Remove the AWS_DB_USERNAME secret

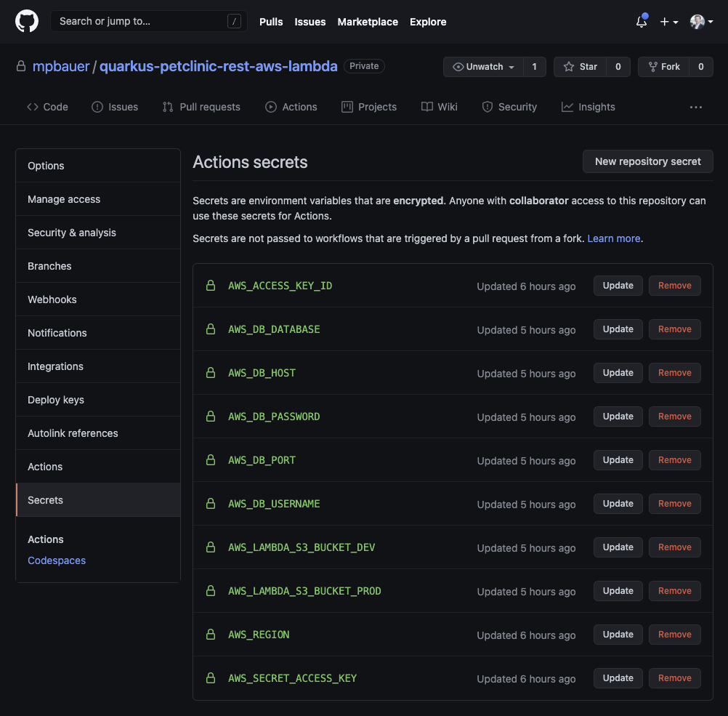pos(675,504)
